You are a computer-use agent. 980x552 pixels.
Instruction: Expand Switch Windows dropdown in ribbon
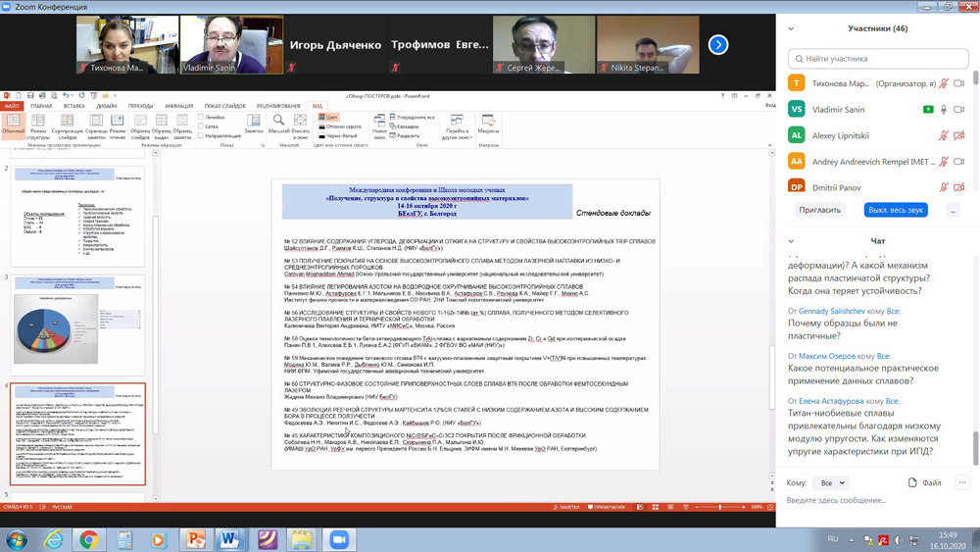coord(457,127)
